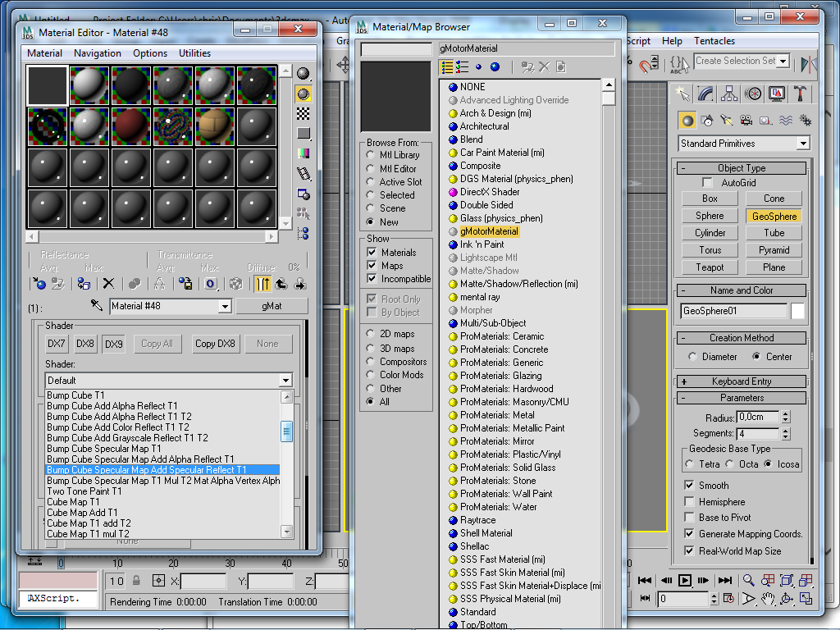Click the Teapot primitive button
This screenshot has height=630, width=840.
click(x=710, y=267)
